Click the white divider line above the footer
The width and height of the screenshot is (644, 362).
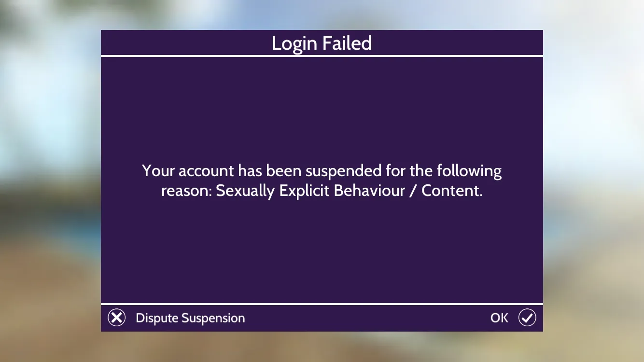pos(322,304)
